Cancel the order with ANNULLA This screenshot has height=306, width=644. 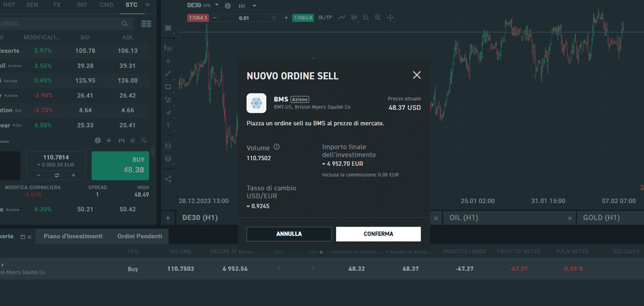point(289,234)
